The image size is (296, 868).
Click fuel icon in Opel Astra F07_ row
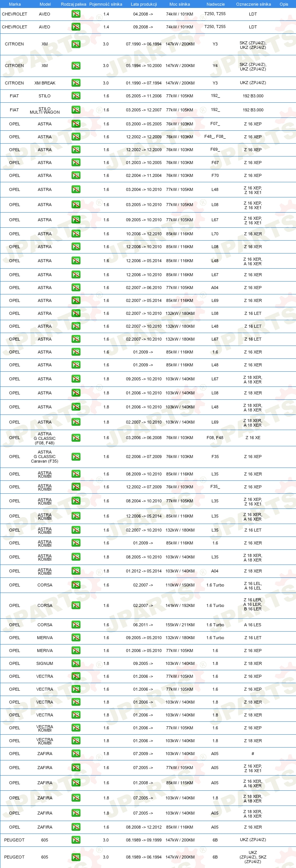[76, 124]
